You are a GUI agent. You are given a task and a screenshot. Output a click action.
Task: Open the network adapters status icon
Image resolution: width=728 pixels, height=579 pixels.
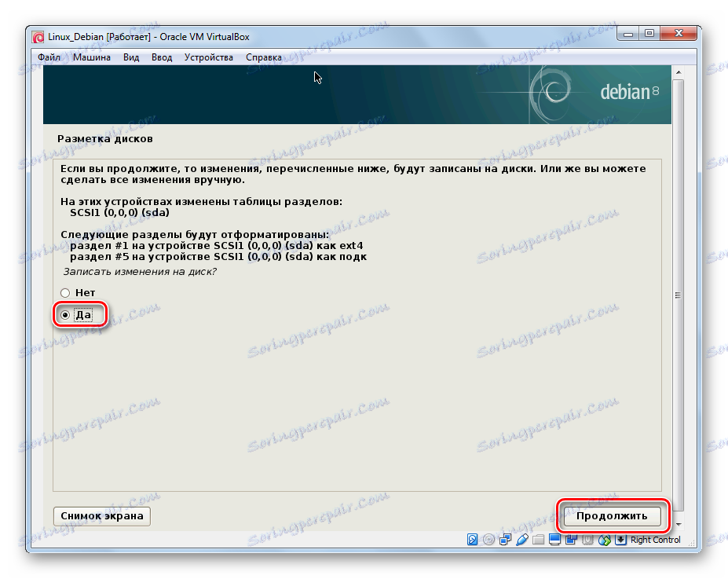click(505, 540)
